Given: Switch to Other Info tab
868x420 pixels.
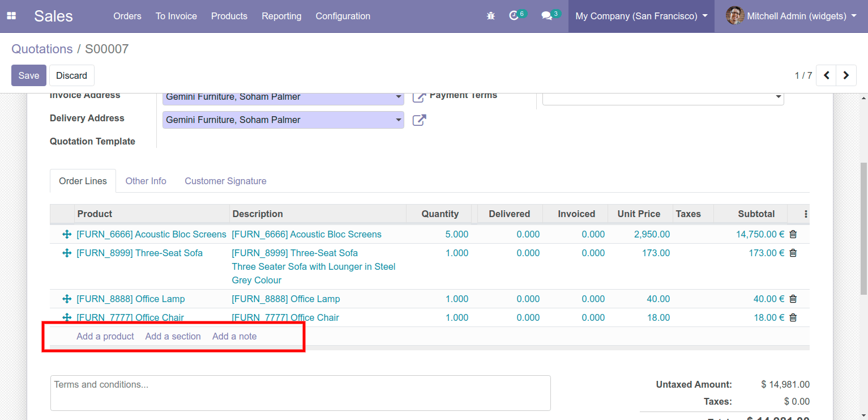Looking at the screenshot, I should pyautogui.click(x=146, y=181).
